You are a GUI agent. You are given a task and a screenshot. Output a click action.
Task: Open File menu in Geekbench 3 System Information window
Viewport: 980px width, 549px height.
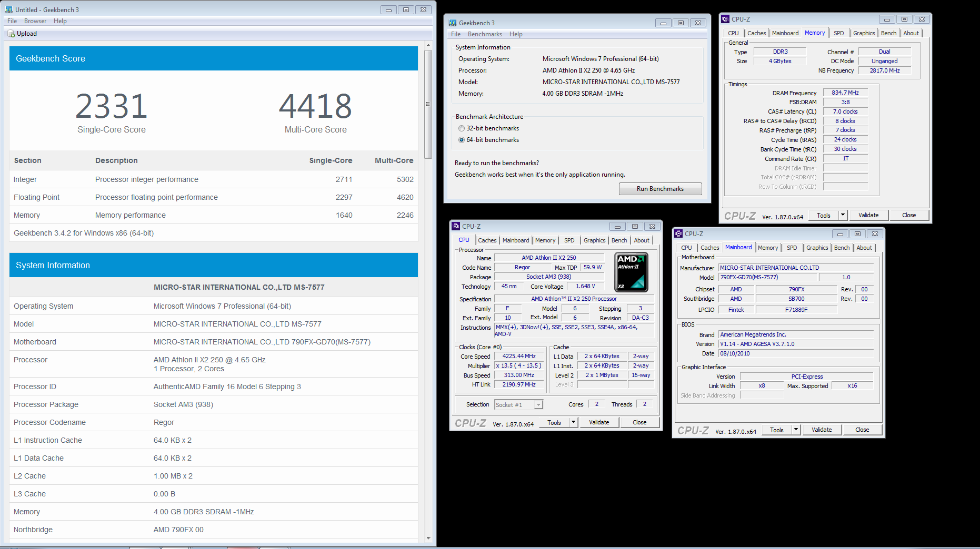[x=456, y=34]
